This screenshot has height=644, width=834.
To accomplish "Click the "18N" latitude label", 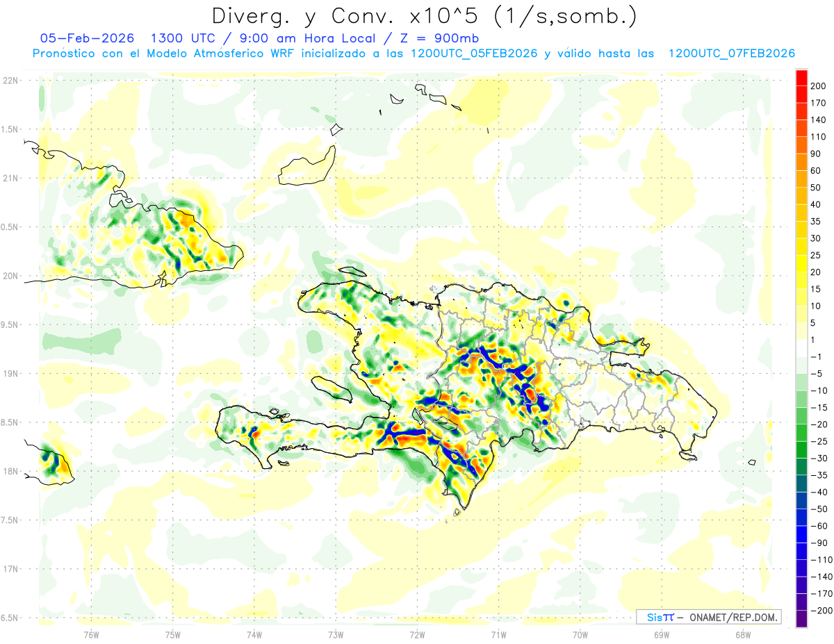I will [10, 472].
